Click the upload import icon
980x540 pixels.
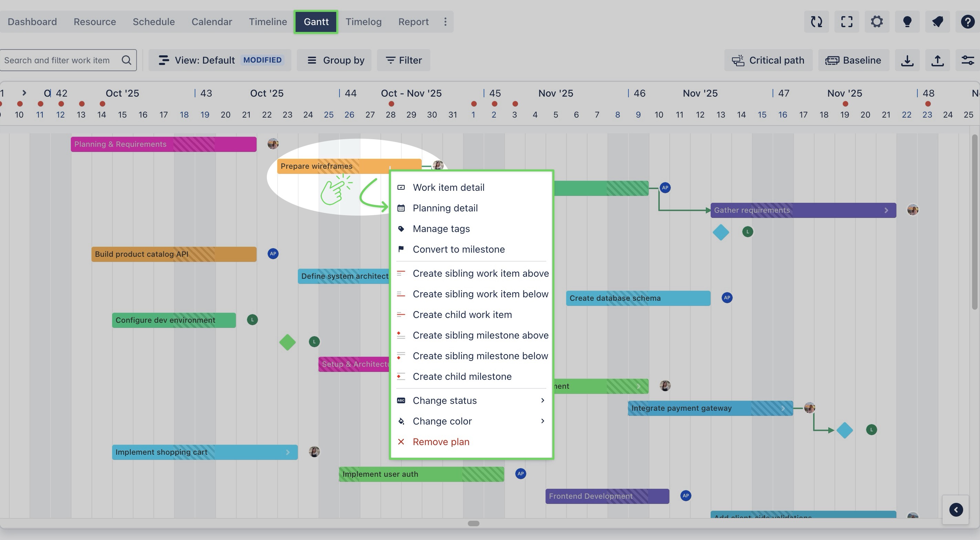tap(937, 60)
